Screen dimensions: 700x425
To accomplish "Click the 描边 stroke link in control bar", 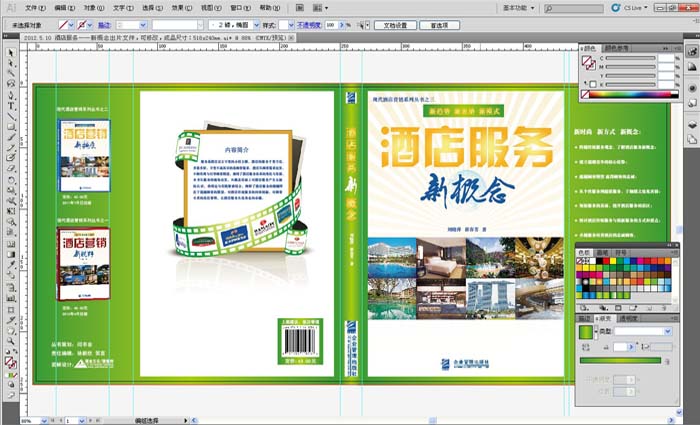I will pyautogui.click(x=104, y=25).
